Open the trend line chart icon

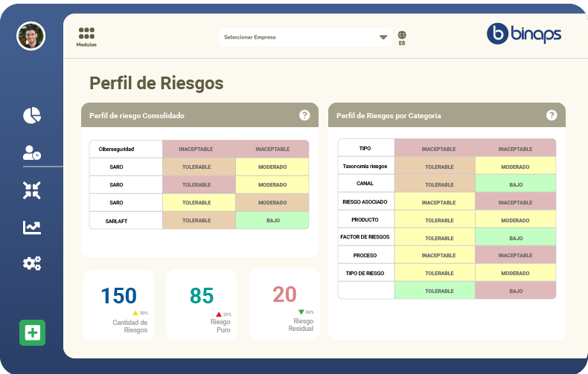tap(32, 228)
